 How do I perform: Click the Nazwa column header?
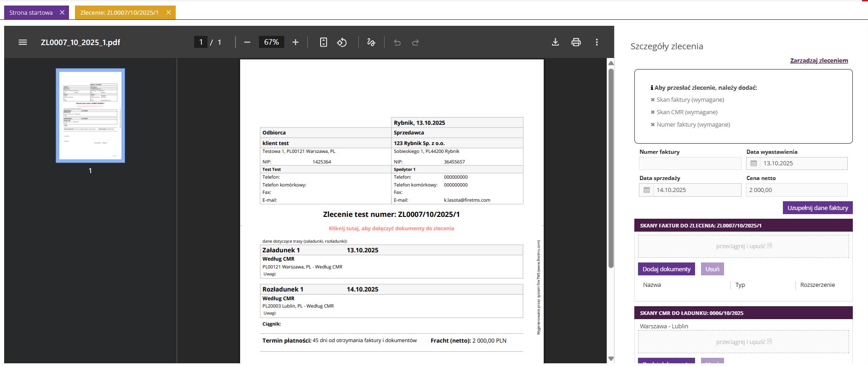point(652,285)
